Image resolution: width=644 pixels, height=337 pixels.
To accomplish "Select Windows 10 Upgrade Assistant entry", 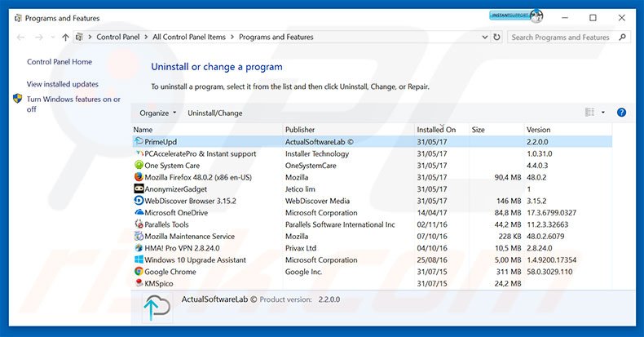I will pyautogui.click(x=372, y=259).
